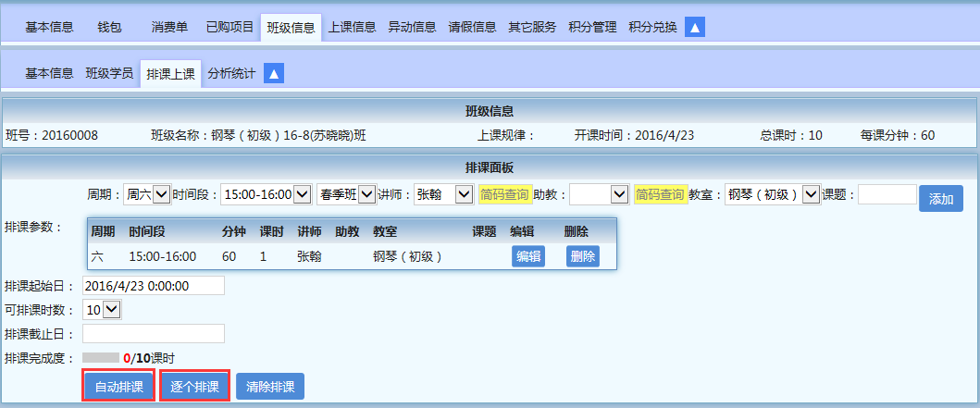Open the 班级学员 sub-tab

coord(109,73)
